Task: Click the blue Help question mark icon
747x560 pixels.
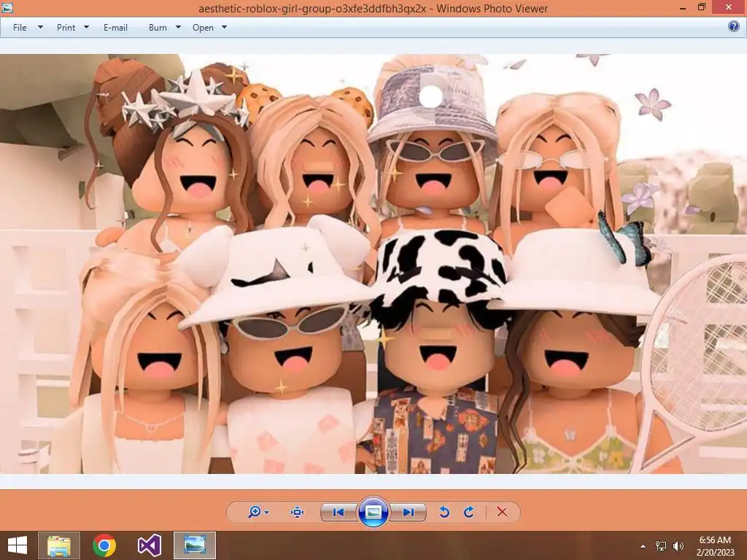Action: pyautogui.click(x=734, y=26)
